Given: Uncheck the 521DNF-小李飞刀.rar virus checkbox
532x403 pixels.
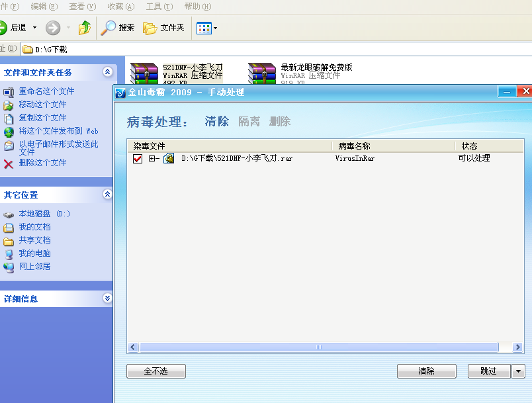Looking at the screenshot, I should [138, 158].
